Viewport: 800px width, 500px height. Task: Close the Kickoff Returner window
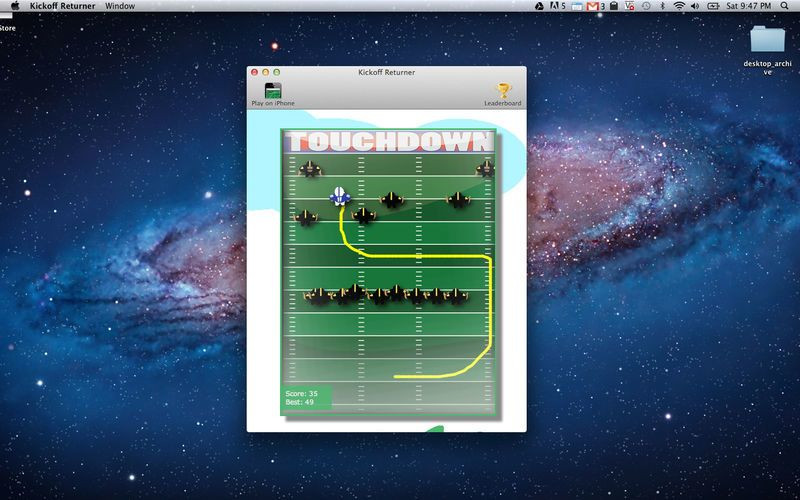254,72
